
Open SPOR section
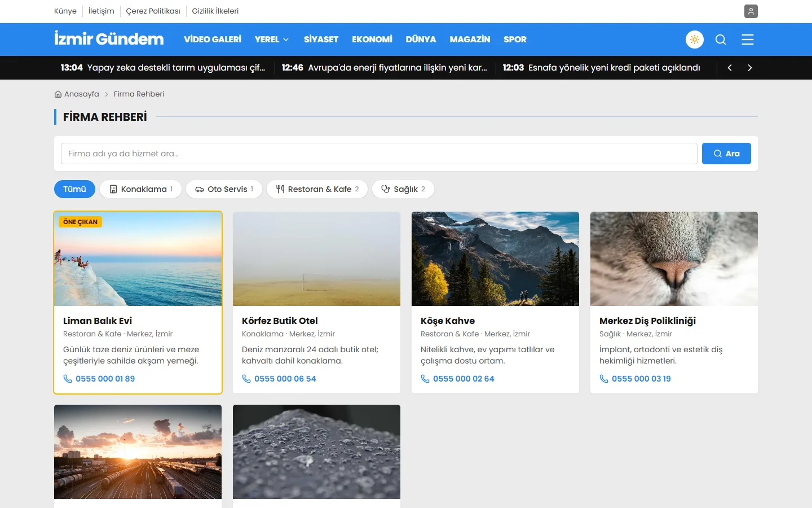pos(515,40)
